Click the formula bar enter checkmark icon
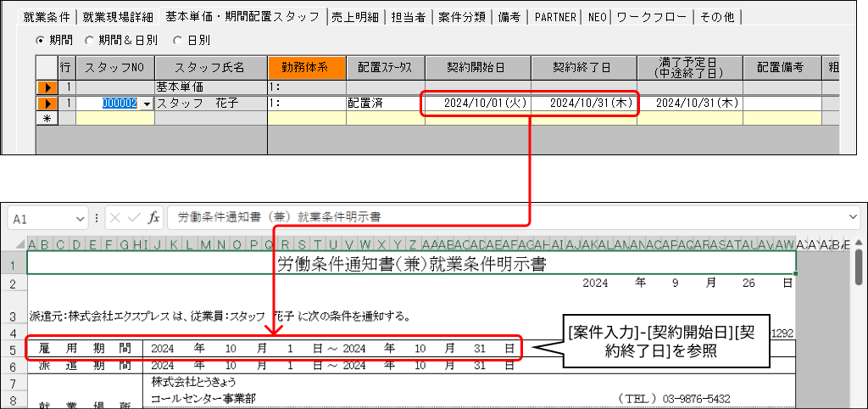The width and height of the screenshot is (868, 409). point(134,217)
